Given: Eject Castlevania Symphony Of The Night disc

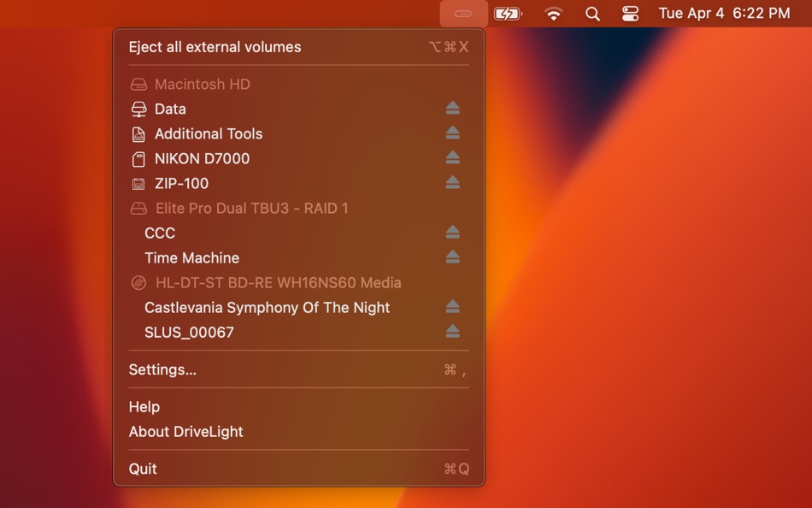Looking at the screenshot, I should pyautogui.click(x=453, y=307).
